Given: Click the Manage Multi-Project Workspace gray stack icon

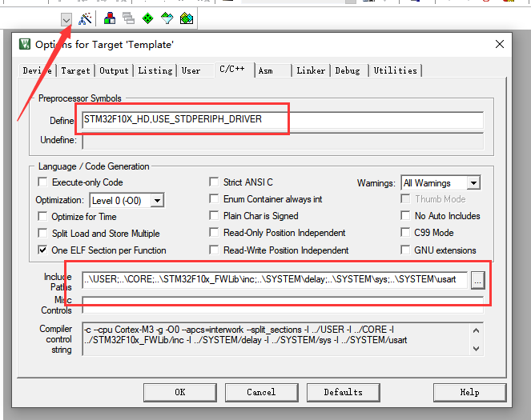Looking at the screenshot, I should coord(128,18).
